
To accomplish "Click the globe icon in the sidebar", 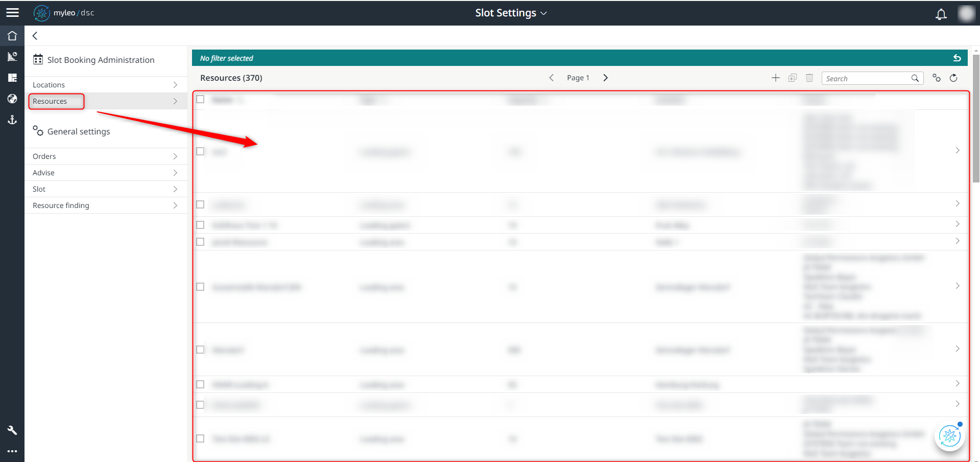I will pos(12,99).
